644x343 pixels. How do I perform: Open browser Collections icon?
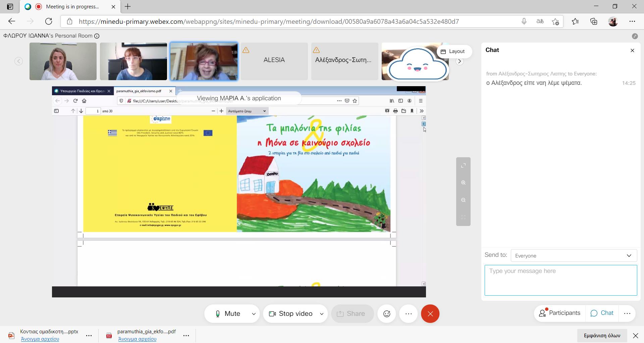(594, 21)
